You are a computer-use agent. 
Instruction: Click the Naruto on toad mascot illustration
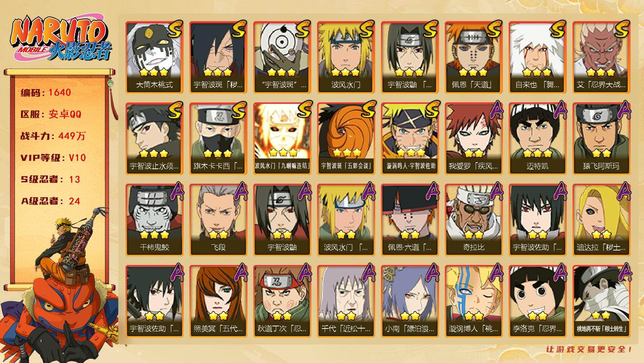[60, 287]
